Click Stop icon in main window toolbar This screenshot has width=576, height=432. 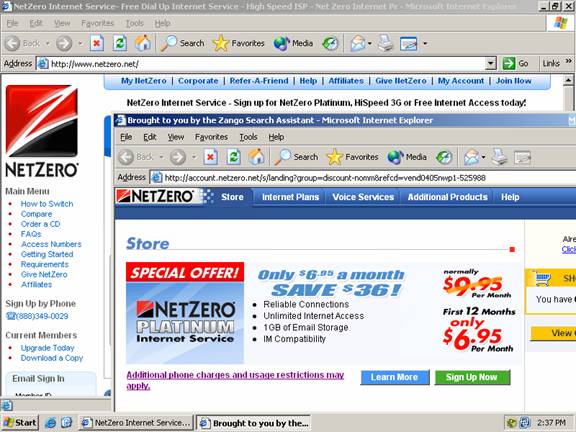coord(97,43)
